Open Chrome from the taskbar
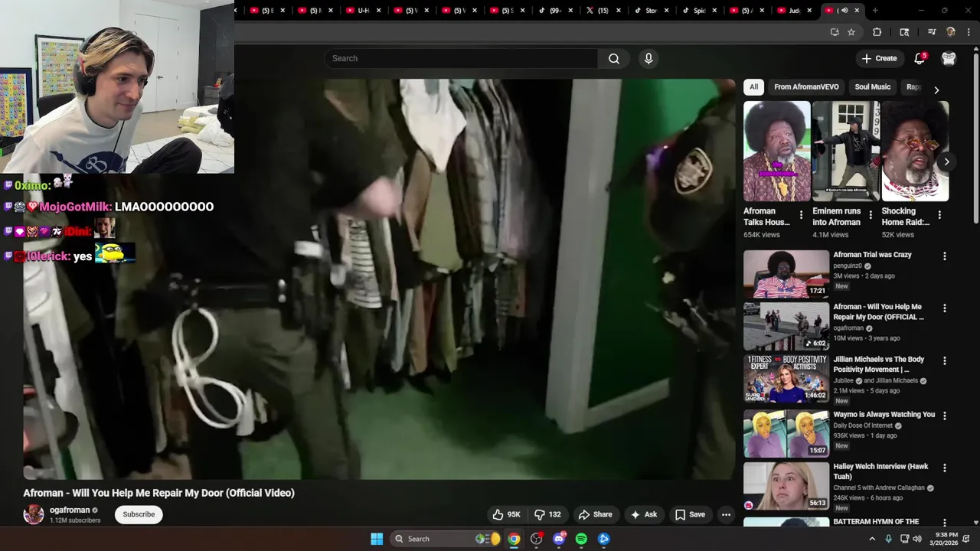 [514, 539]
